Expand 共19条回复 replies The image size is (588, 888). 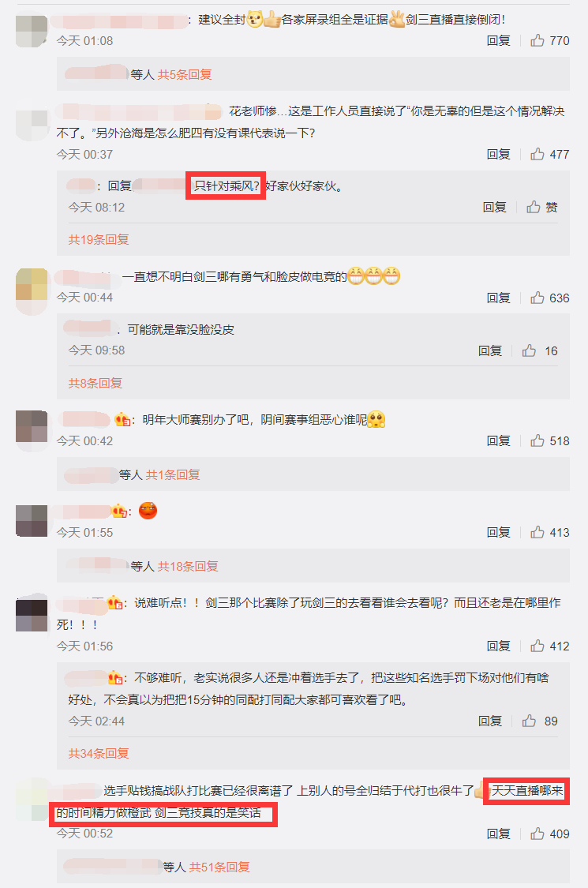point(99,239)
